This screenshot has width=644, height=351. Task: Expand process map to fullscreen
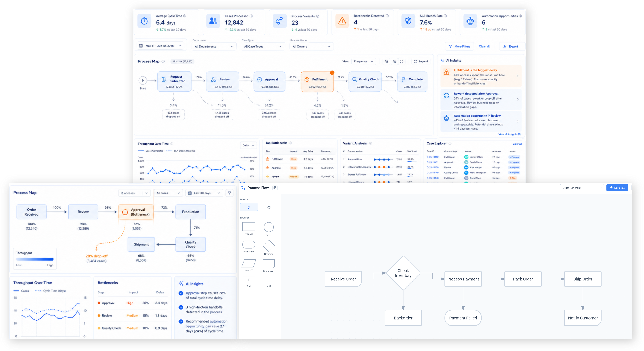click(x=402, y=62)
